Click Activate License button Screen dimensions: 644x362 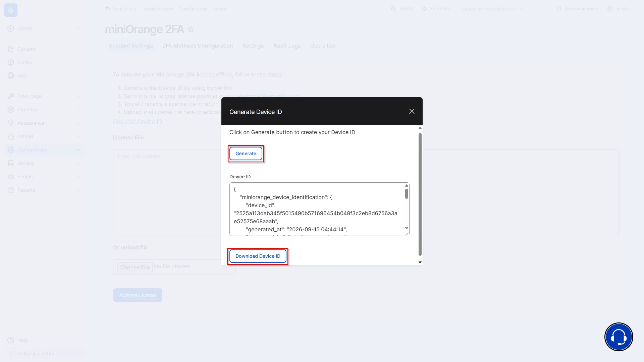(138, 295)
